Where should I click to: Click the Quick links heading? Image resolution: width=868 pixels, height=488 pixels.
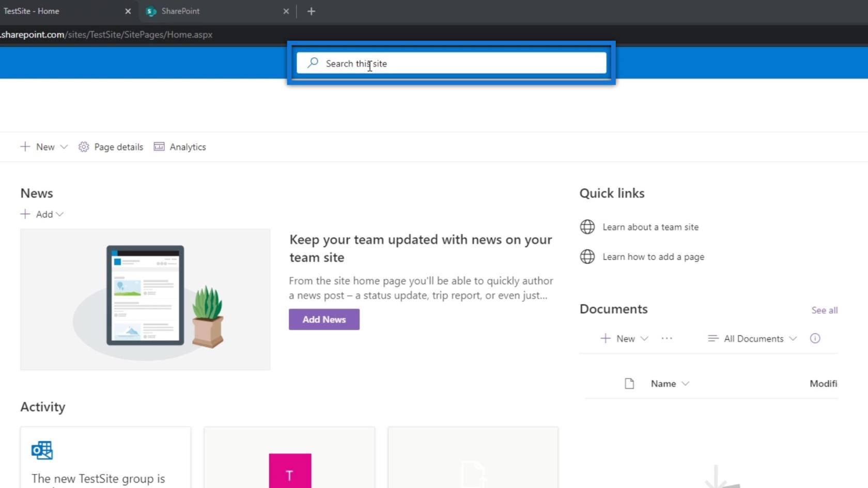pos(612,193)
